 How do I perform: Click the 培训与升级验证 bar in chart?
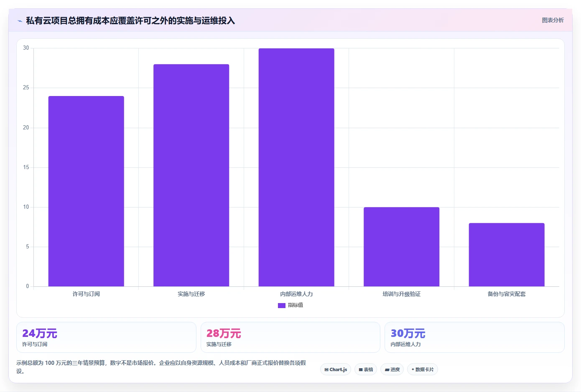(x=401, y=247)
